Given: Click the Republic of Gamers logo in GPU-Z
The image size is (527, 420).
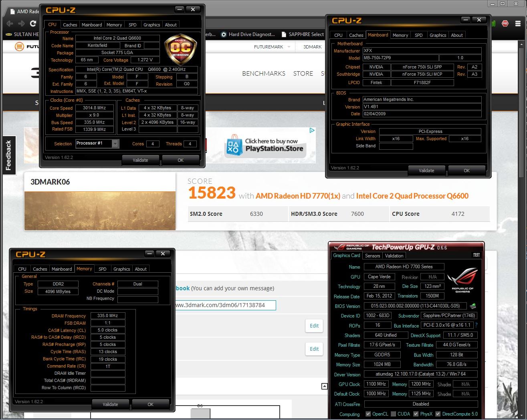Looking at the screenshot, I should (x=462, y=280).
